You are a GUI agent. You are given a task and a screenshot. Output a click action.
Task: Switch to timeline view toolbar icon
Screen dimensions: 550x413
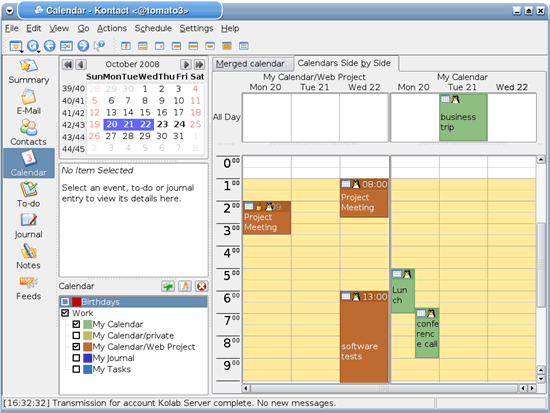point(243,46)
